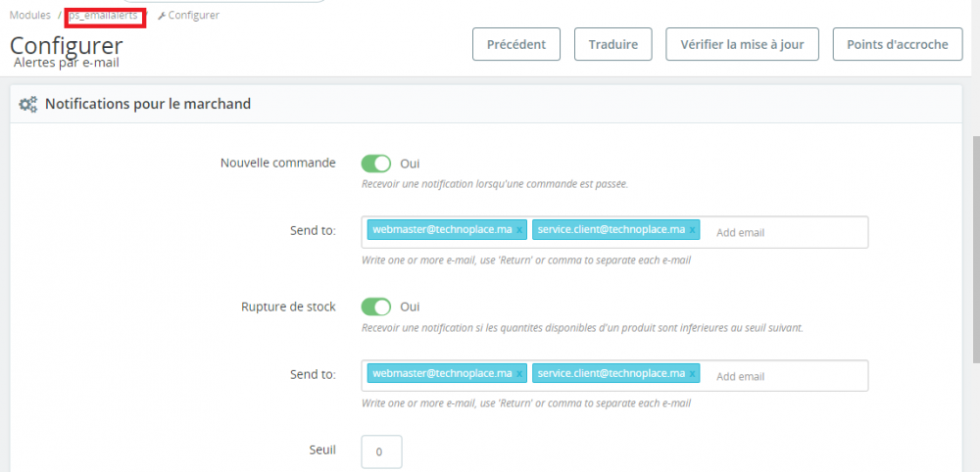Remove webmaster email from Rupture de stock recipients
The width and height of the screenshot is (980, 472).
[x=519, y=374]
